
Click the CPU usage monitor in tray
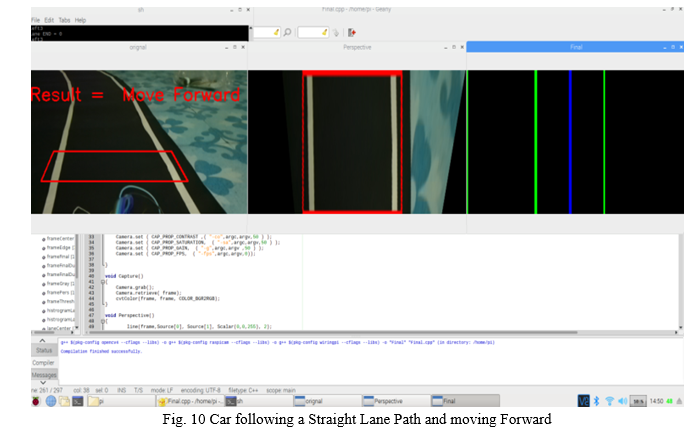638,401
